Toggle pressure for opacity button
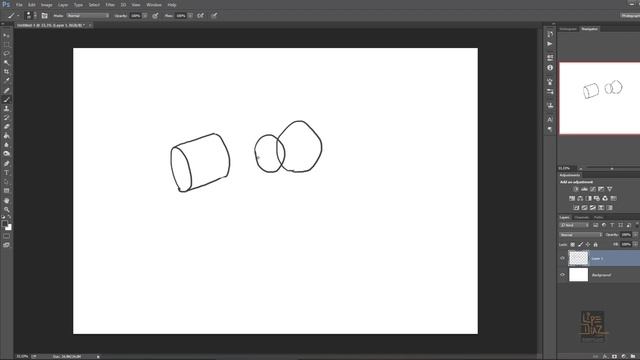640x360 pixels. coord(155,16)
